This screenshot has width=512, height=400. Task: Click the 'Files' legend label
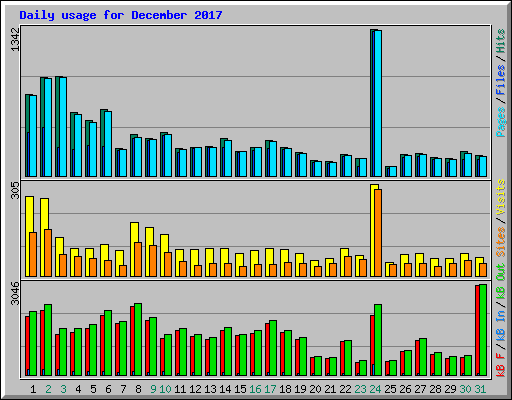pos(500,80)
